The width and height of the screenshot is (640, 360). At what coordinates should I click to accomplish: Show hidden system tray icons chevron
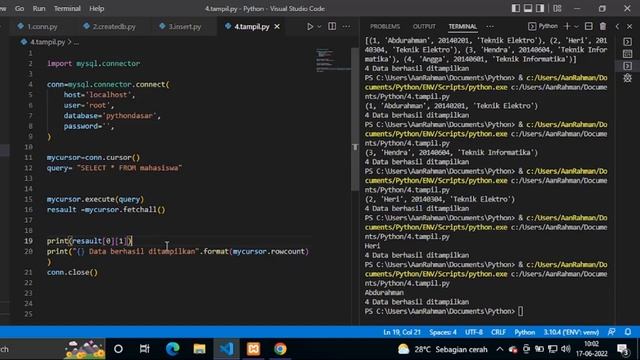click(500, 349)
